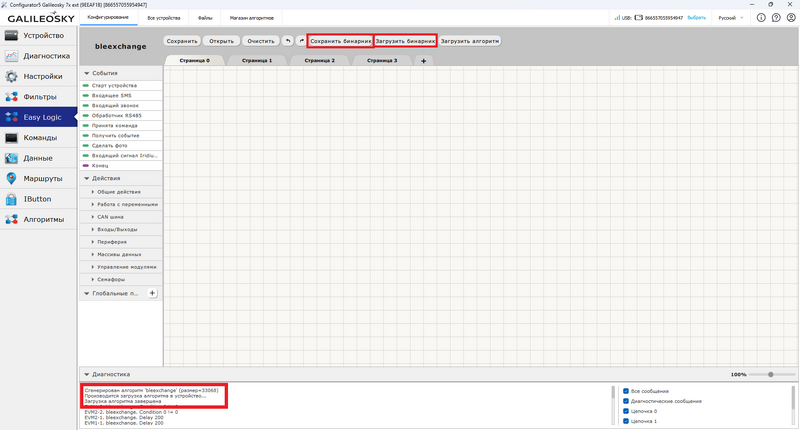The height and width of the screenshot is (430, 800).
Task: Click Загрузить алгоритм button
Action: [x=470, y=41]
